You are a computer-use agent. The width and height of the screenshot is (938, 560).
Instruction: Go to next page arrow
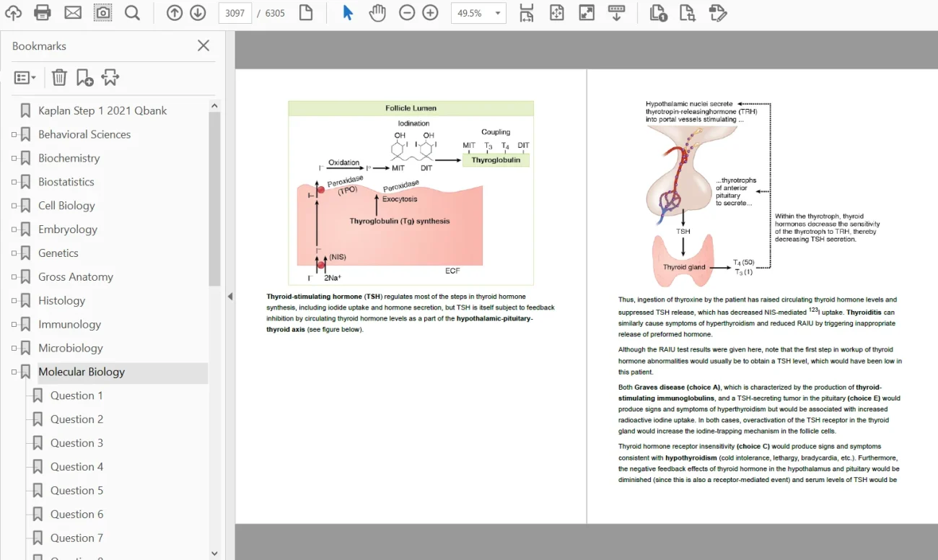(x=198, y=13)
